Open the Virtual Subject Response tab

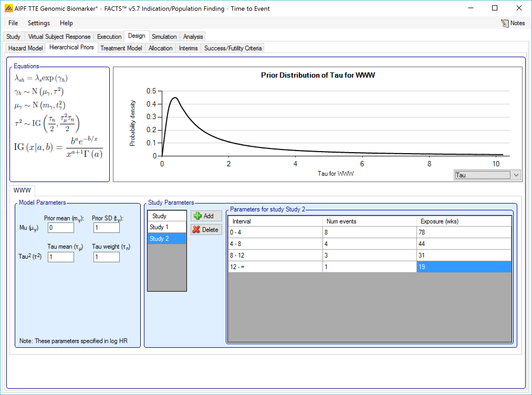[59, 37]
